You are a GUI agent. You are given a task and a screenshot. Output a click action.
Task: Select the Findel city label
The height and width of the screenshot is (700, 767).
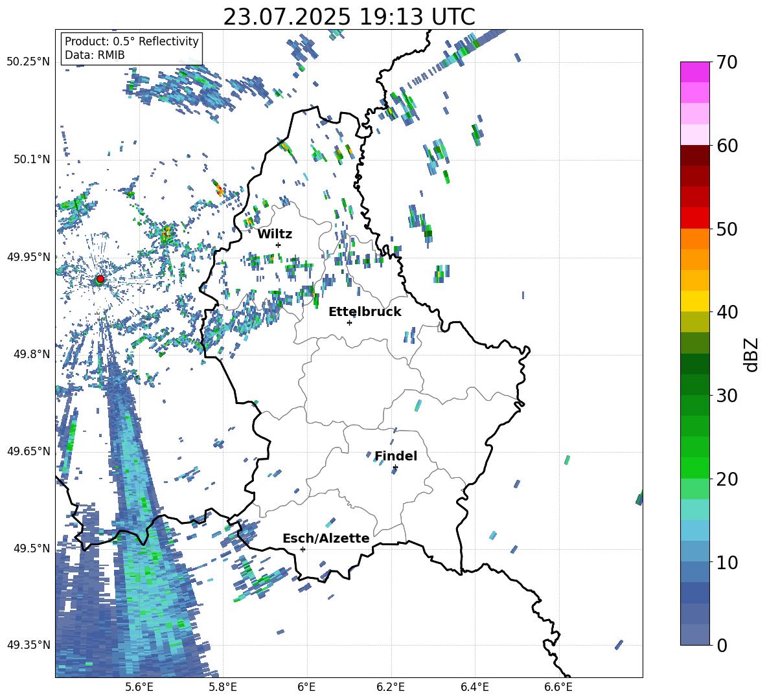tap(396, 456)
